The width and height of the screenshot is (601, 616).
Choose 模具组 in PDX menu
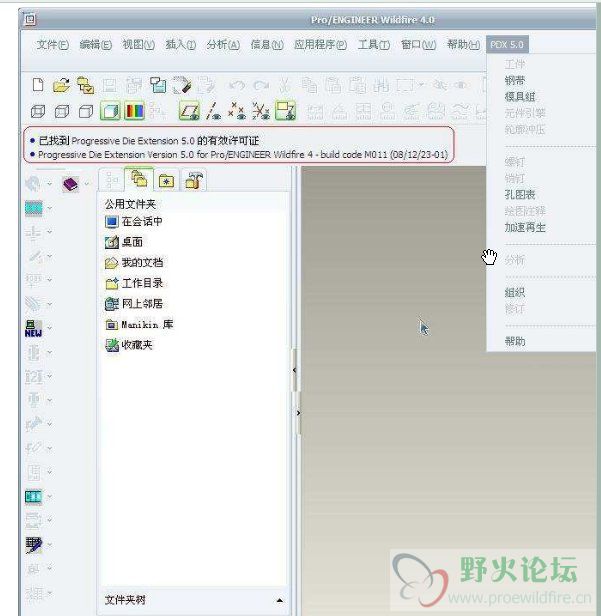520,97
